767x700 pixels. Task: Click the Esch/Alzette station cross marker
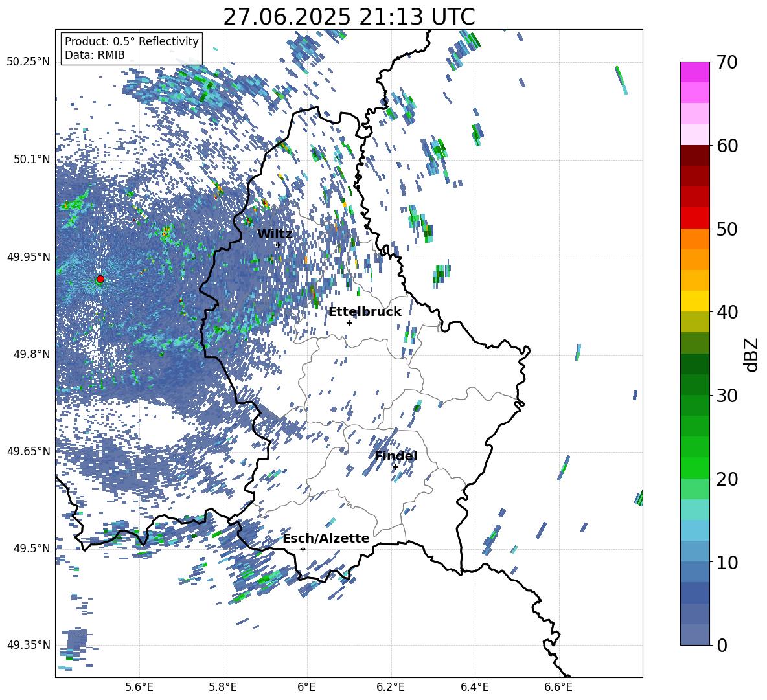pyautogui.click(x=303, y=549)
